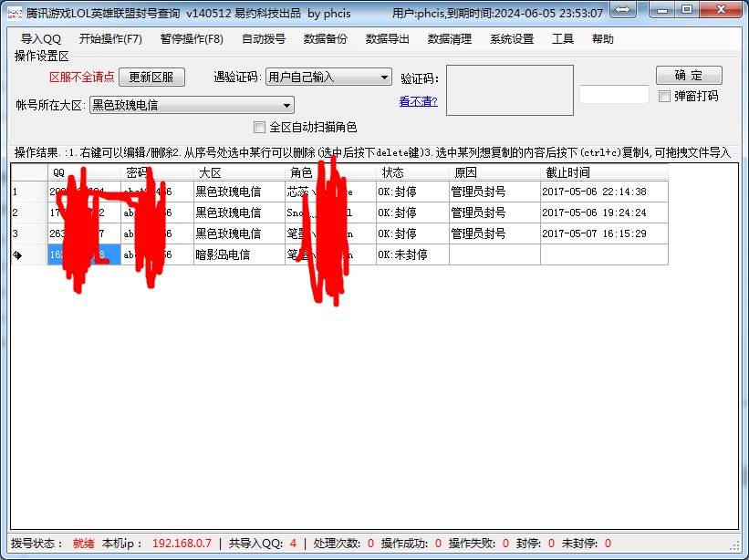
Task: Click 黑色玫瑰电信 cell in row 3
Action: 239,233
